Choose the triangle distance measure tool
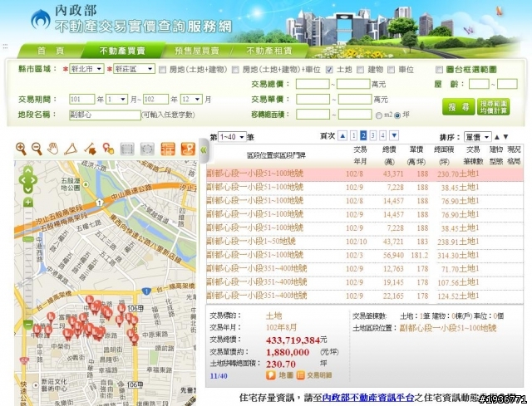 [x=72, y=149]
